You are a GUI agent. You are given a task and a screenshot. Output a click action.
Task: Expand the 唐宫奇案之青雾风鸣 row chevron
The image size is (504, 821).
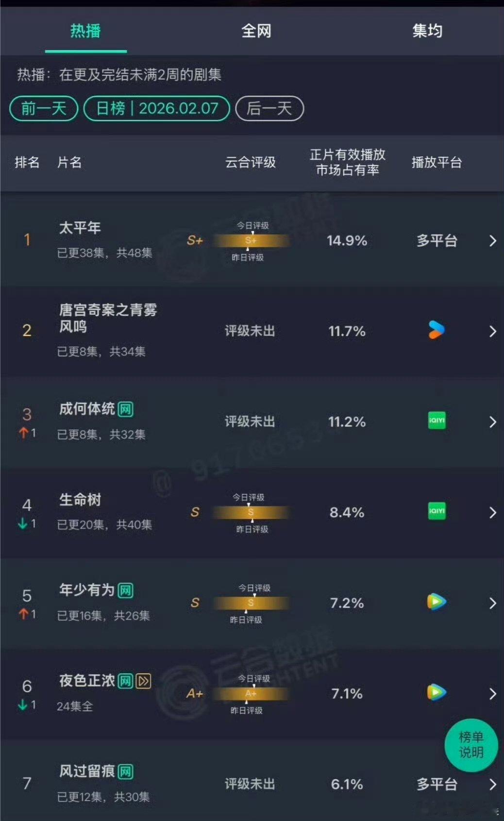(493, 331)
